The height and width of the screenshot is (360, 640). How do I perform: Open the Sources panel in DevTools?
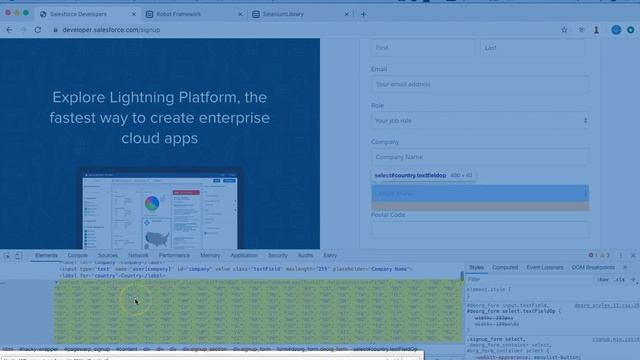108,256
